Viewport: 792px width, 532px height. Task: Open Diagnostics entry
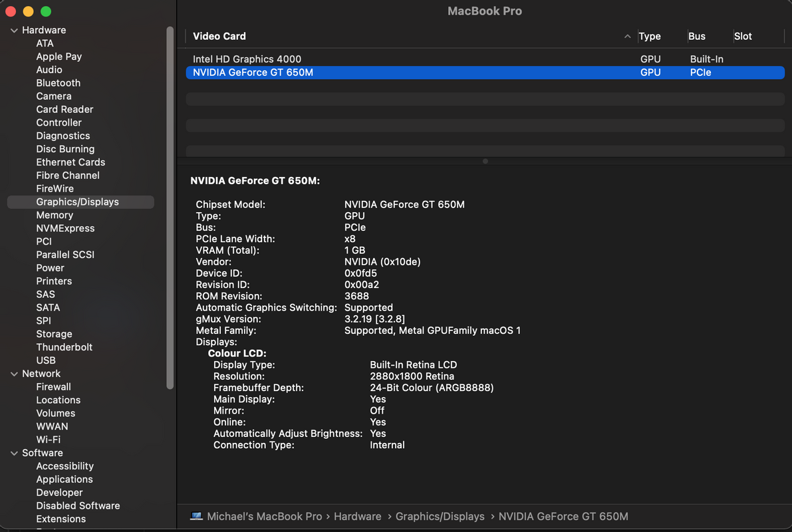63,136
